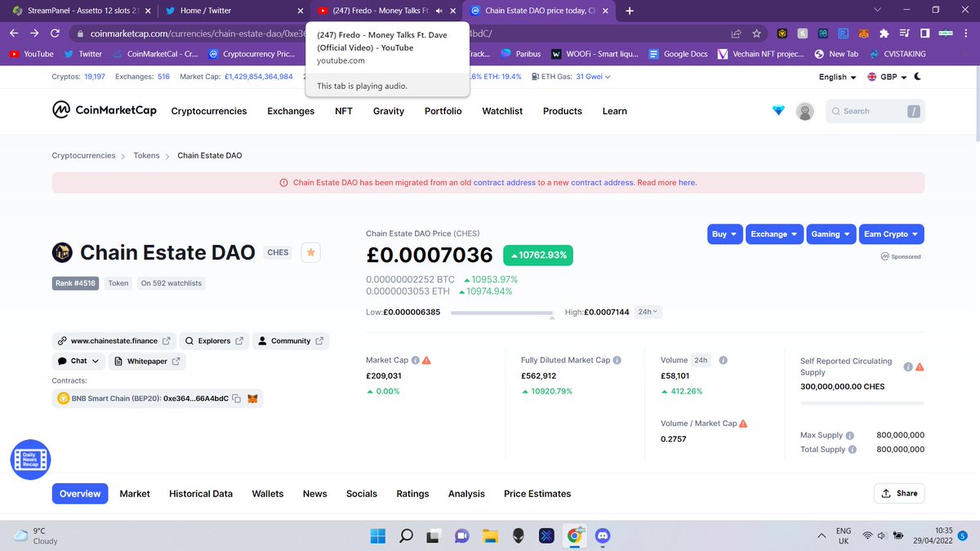Switch to the Home / Twitter browser tab
Viewport: 980px width, 551px height.
coord(233,11)
